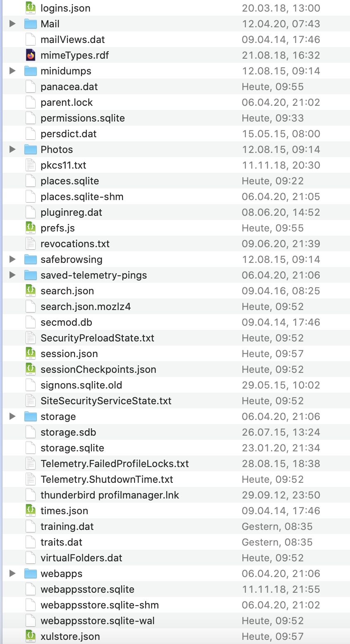
Task: Expand the webapps folder triangle
Action: 12,573
